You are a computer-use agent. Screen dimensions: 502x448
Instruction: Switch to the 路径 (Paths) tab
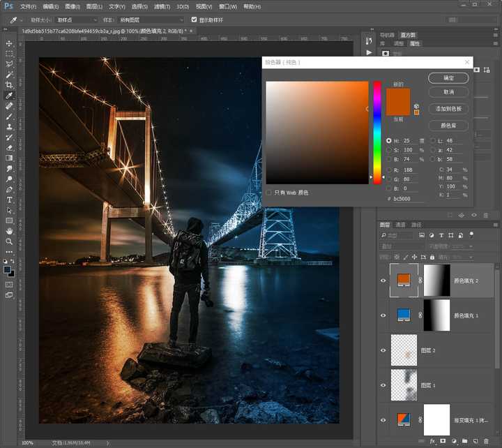click(416, 225)
